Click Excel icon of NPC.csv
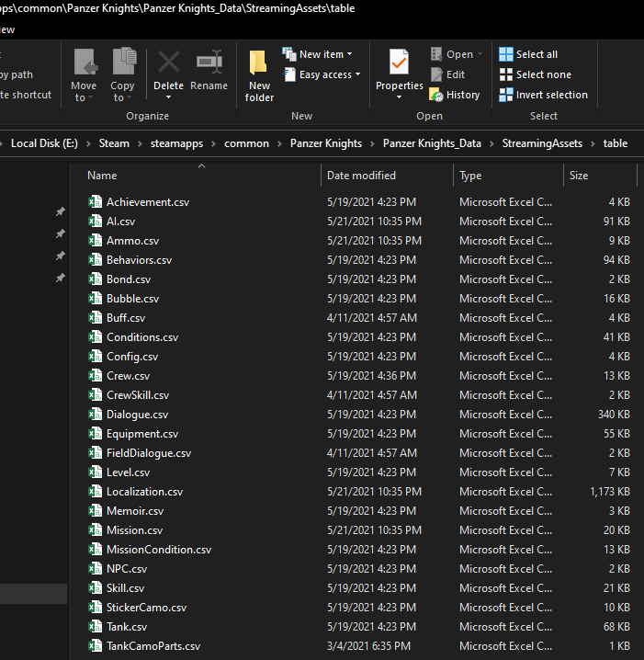644x660 pixels. [x=95, y=568]
